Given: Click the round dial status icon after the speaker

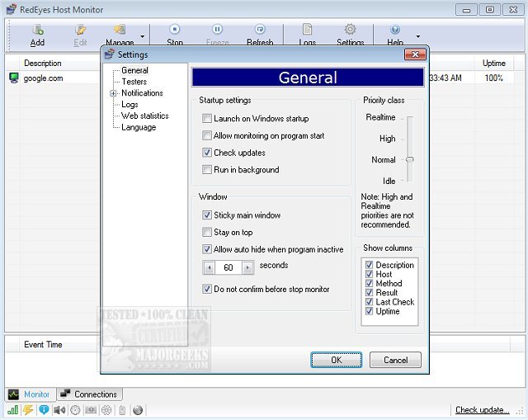Looking at the screenshot, I should tap(75, 410).
